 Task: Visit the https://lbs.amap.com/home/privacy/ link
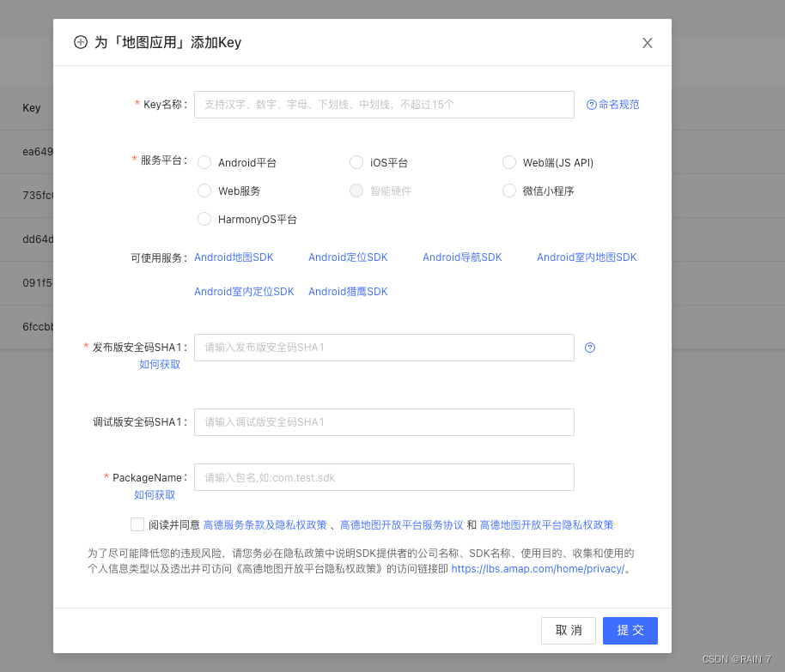538,568
